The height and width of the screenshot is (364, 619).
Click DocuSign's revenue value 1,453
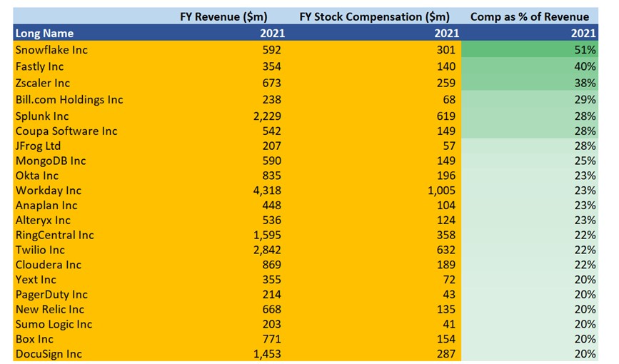point(267,354)
